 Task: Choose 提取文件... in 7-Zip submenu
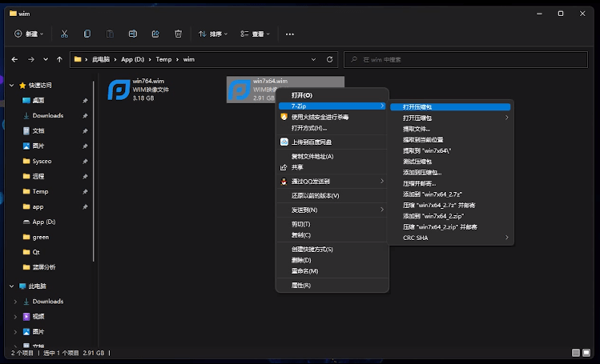pyautogui.click(x=450, y=129)
